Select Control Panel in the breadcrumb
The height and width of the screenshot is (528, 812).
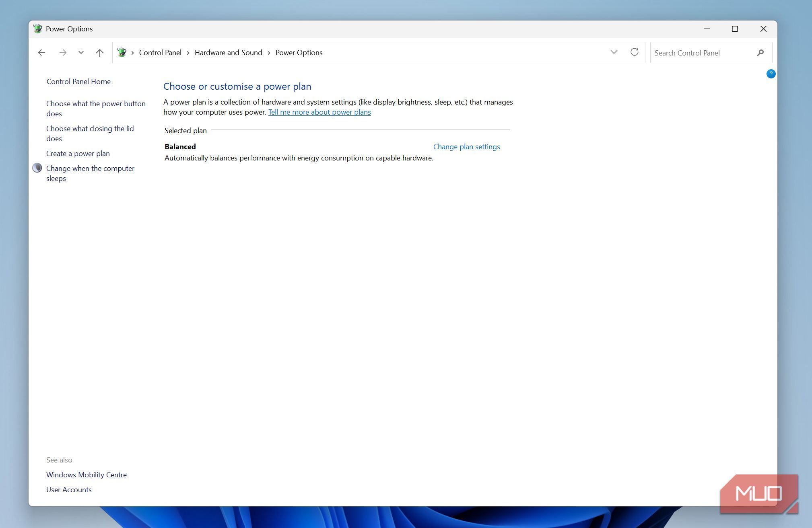[160, 53]
